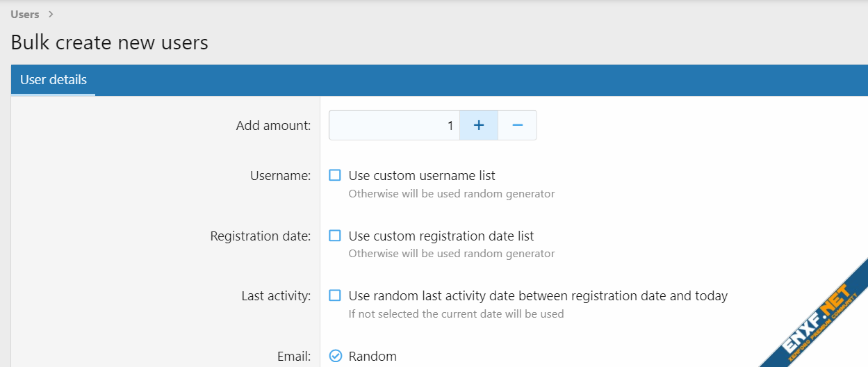This screenshot has width=868, height=367.
Task: Open the User details tab
Action: pos(54,80)
